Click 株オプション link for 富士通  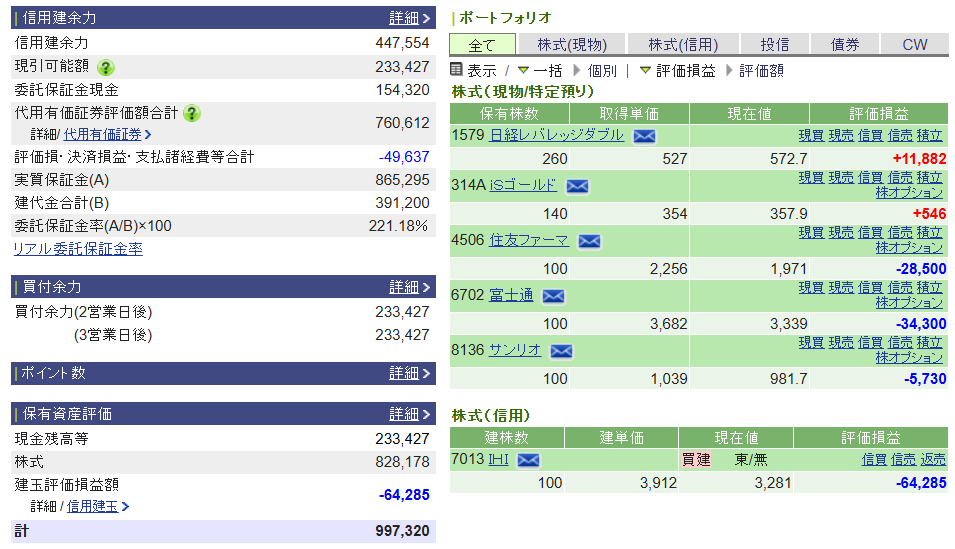908,302
